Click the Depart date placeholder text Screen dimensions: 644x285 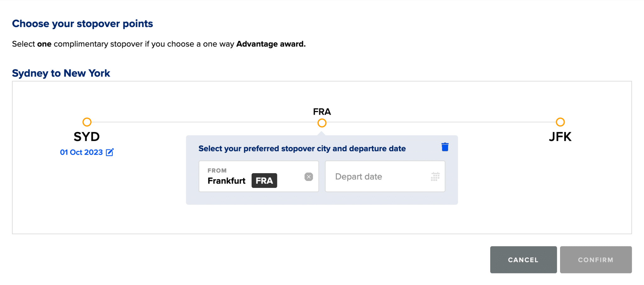click(358, 177)
